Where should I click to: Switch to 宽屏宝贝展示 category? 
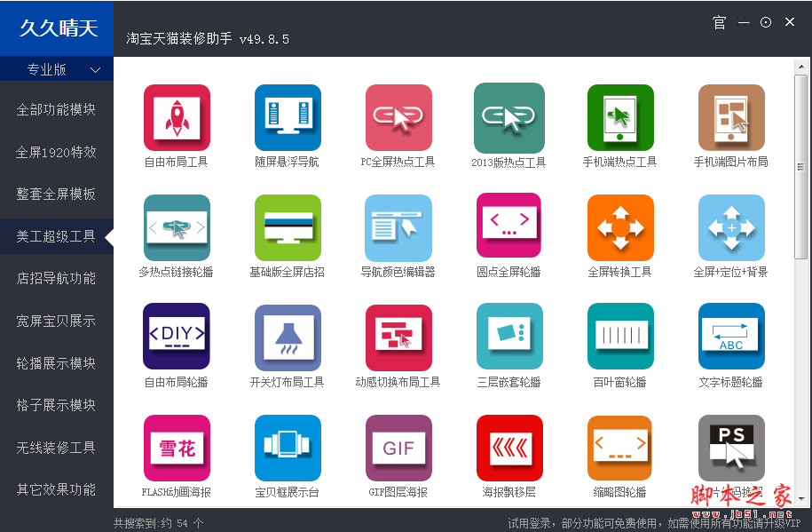tap(57, 321)
